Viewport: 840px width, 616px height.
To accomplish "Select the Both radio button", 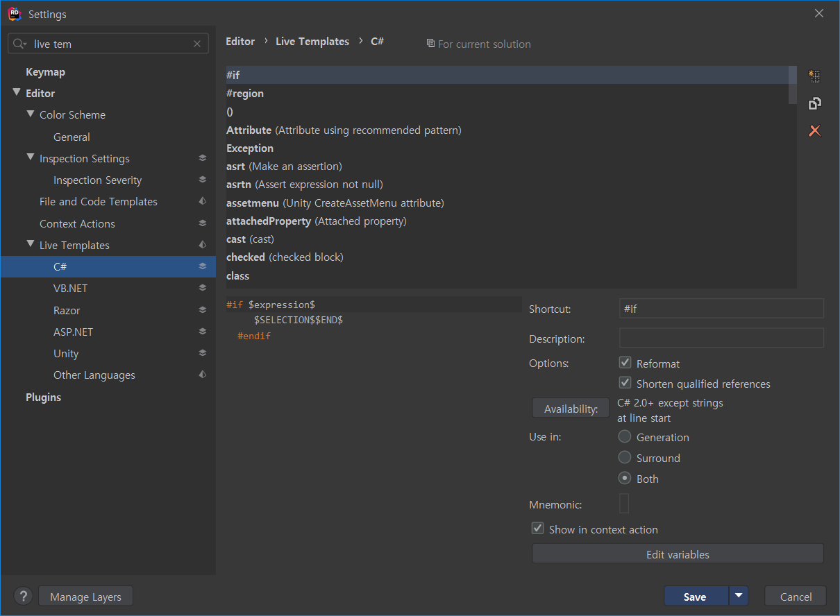I will 625,479.
